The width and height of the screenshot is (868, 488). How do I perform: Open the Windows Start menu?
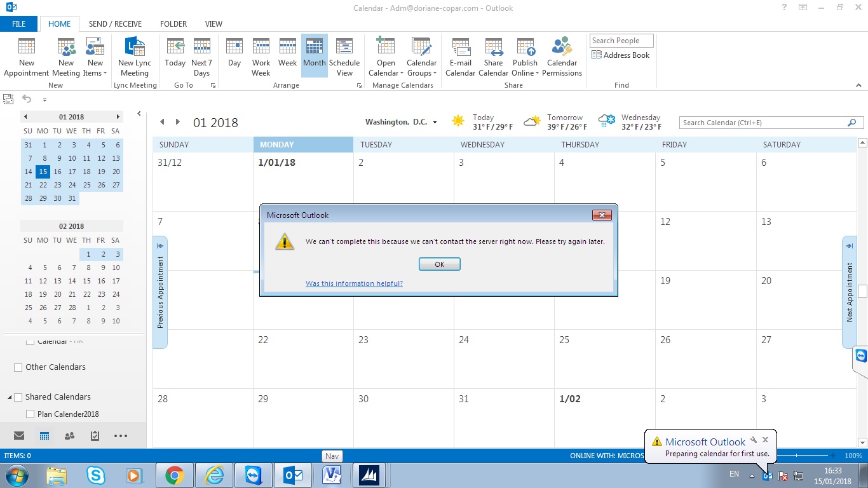[16, 475]
